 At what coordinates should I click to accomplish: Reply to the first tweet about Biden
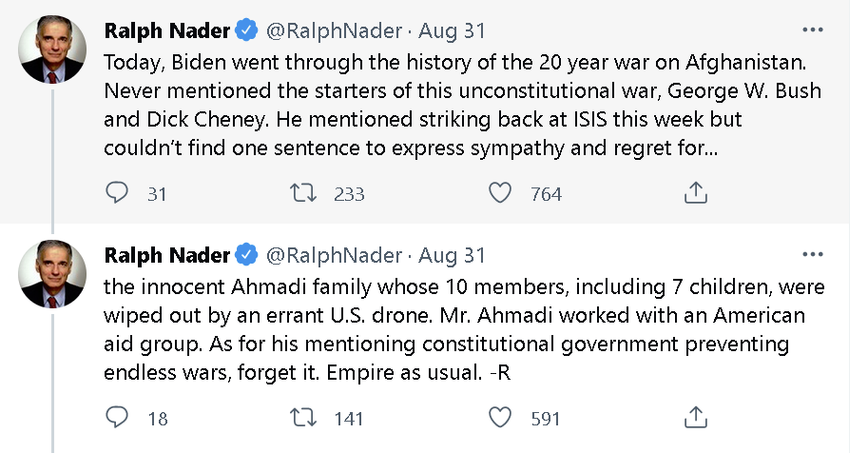(117, 193)
